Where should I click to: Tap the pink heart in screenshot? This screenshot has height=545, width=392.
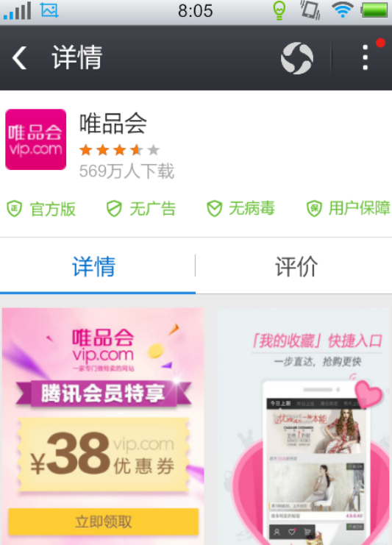368,393
